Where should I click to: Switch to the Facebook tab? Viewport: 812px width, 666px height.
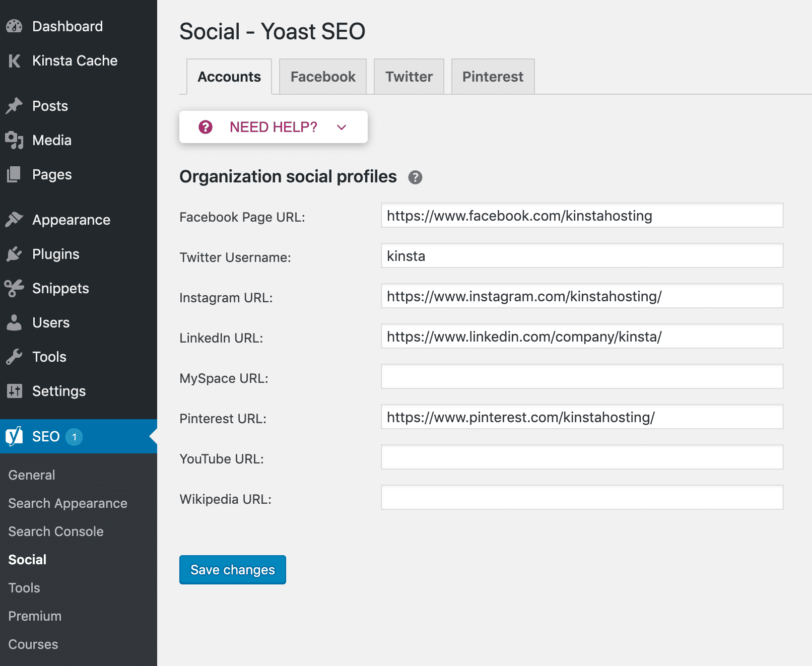(323, 77)
